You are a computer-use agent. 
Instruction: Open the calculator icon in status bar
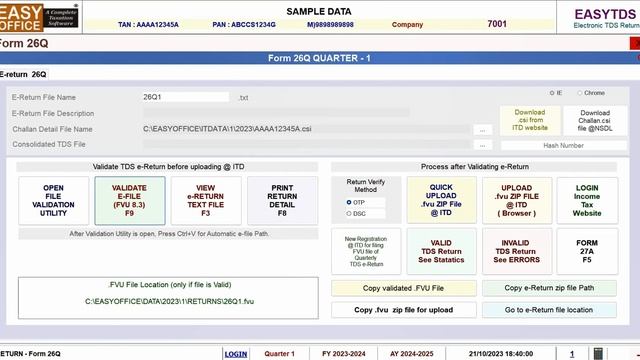tap(598, 353)
